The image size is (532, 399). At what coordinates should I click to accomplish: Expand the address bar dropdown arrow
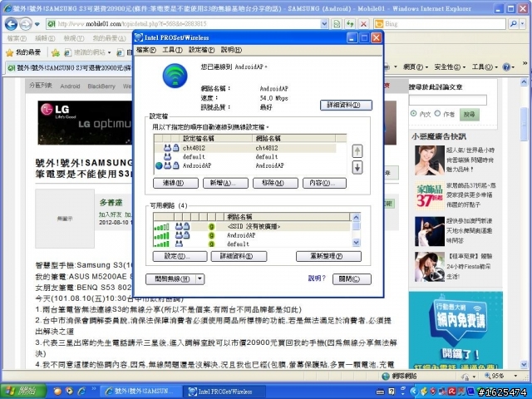[x=324, y=24]
